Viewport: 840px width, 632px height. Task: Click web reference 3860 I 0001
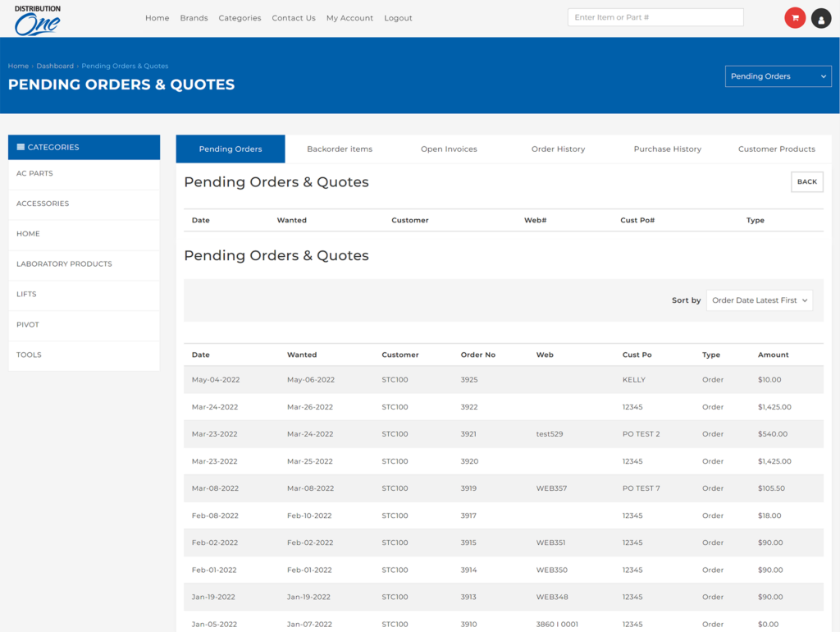click(x=557, y=624)
